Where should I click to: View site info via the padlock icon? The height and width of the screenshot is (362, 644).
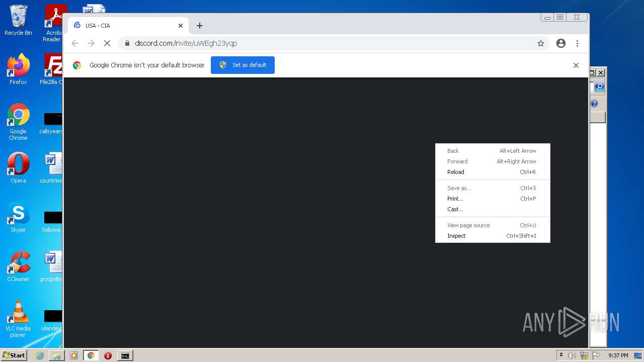(x=127, y=43)
